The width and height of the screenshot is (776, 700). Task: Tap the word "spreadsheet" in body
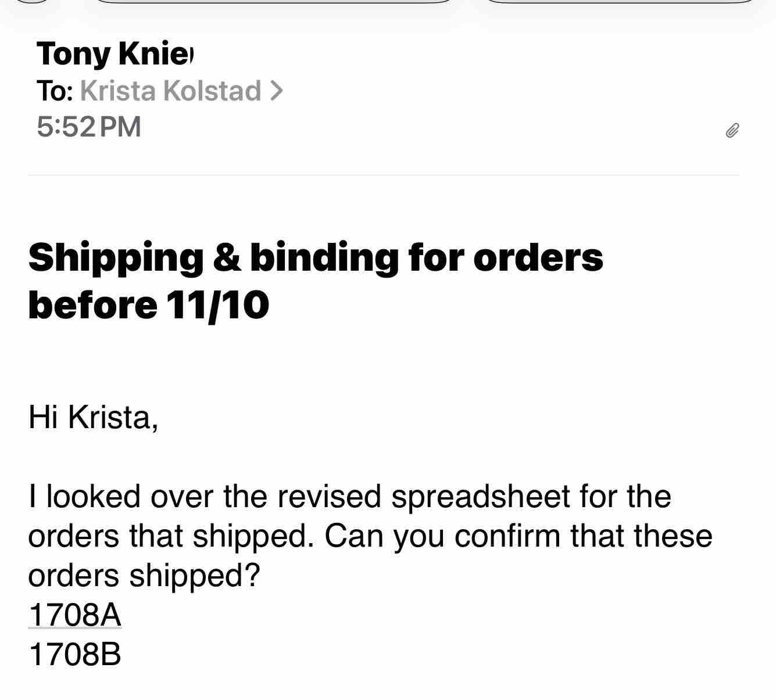click(480, 496)
